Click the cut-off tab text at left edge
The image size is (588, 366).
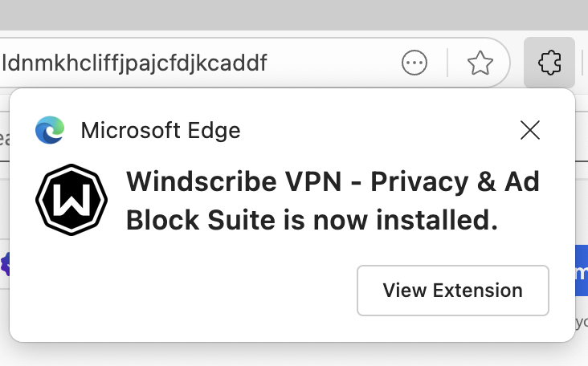click(4, 139)
